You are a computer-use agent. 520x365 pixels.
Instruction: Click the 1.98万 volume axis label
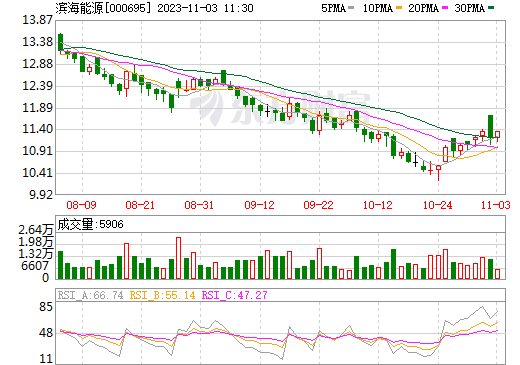coord(35,242)
